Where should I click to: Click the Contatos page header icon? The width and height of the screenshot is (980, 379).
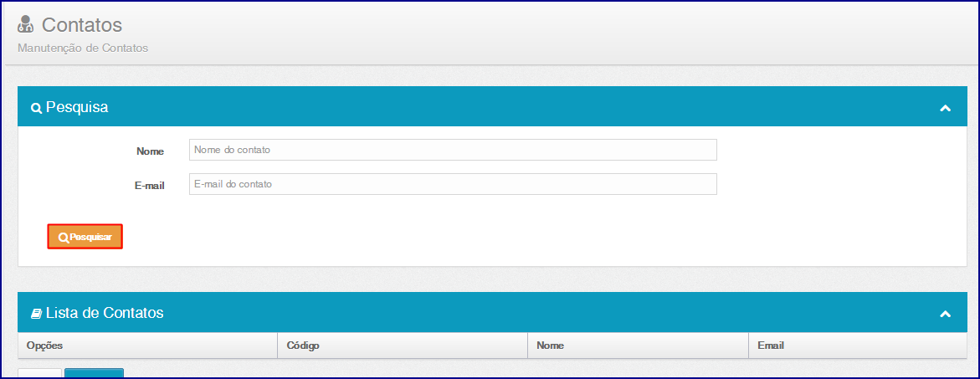[26, 23]
